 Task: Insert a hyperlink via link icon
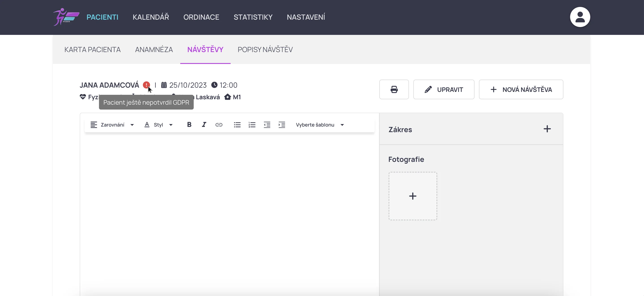pos(219,125)
